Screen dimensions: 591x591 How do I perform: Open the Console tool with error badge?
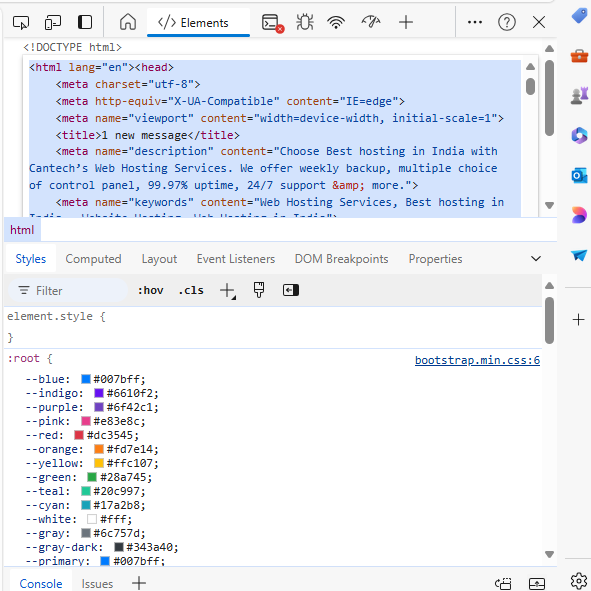[273, 23]
